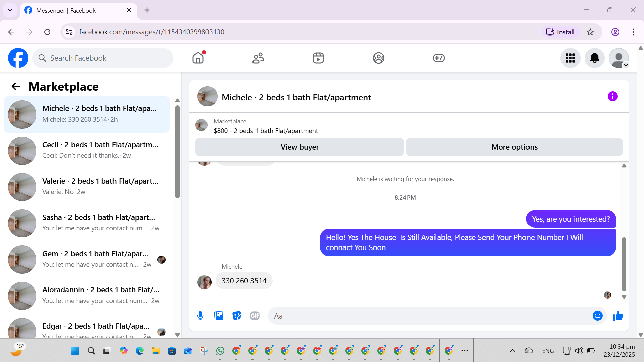Choose a sticker icon in composer
644x362 pixels.
237,316
